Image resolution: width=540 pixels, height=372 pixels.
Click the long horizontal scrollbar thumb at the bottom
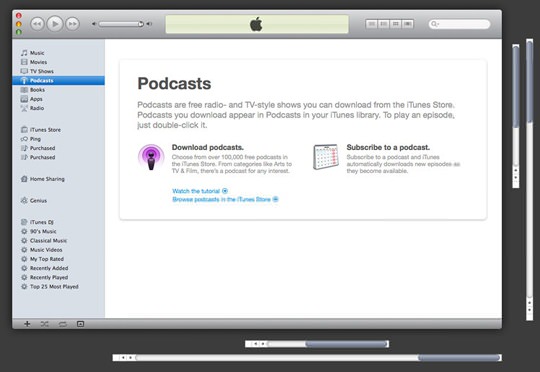[x=459, y=358]
